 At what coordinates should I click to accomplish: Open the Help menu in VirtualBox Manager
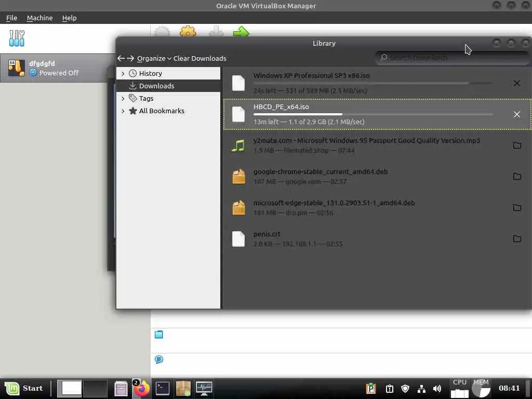69,18
